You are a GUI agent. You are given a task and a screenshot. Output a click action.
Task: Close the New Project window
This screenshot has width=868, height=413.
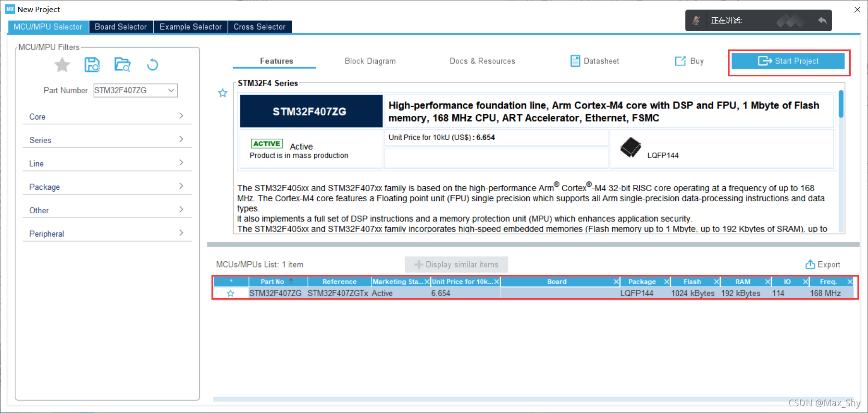tap(857, 10)
